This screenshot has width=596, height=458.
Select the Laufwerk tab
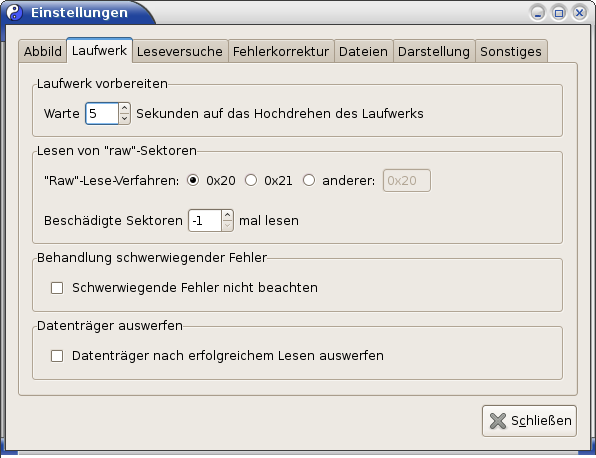99,50
